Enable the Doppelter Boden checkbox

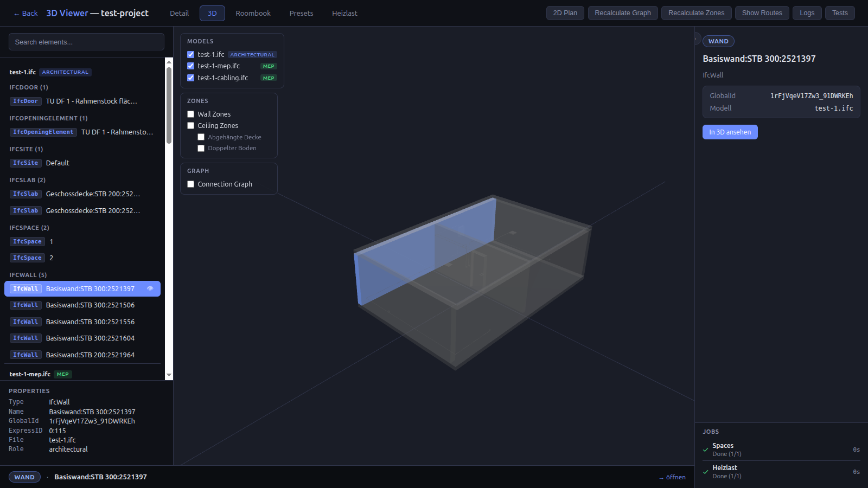pyautogui.click(x=201, y=148)
